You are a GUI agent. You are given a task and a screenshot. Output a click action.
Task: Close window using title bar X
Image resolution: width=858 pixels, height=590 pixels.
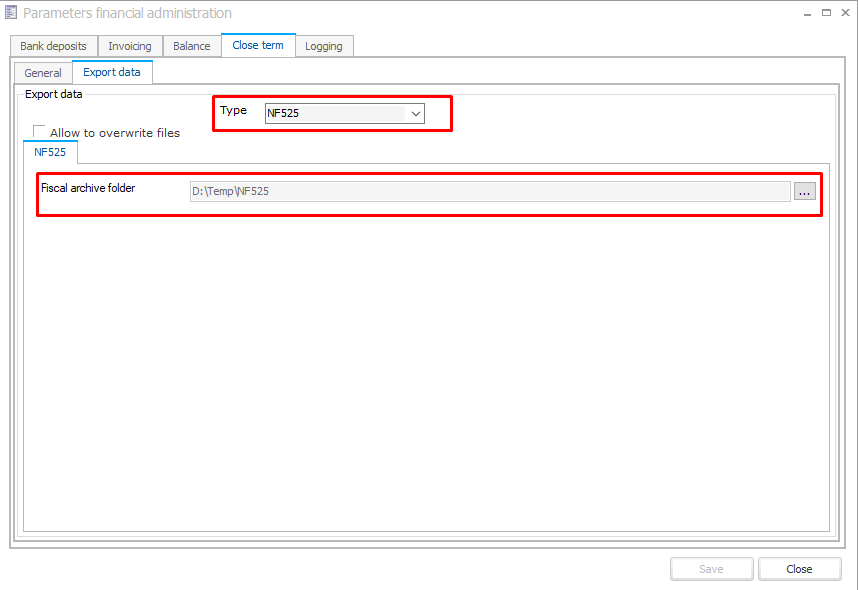[x=845, y=13]
